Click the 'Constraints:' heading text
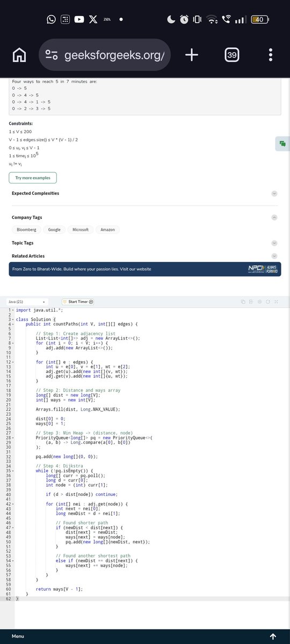290x644 pixels. tap(21, 123)
